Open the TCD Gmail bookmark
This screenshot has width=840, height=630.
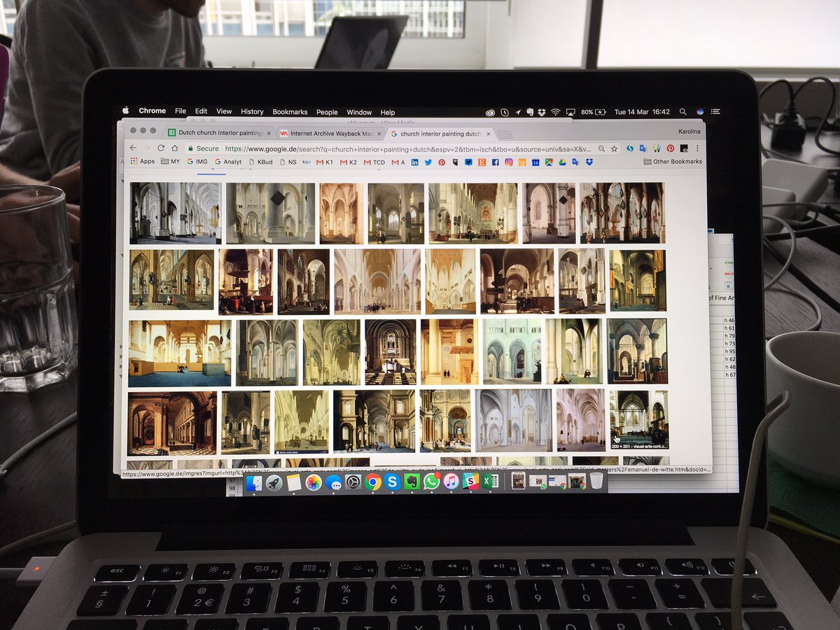coord(374,162)
